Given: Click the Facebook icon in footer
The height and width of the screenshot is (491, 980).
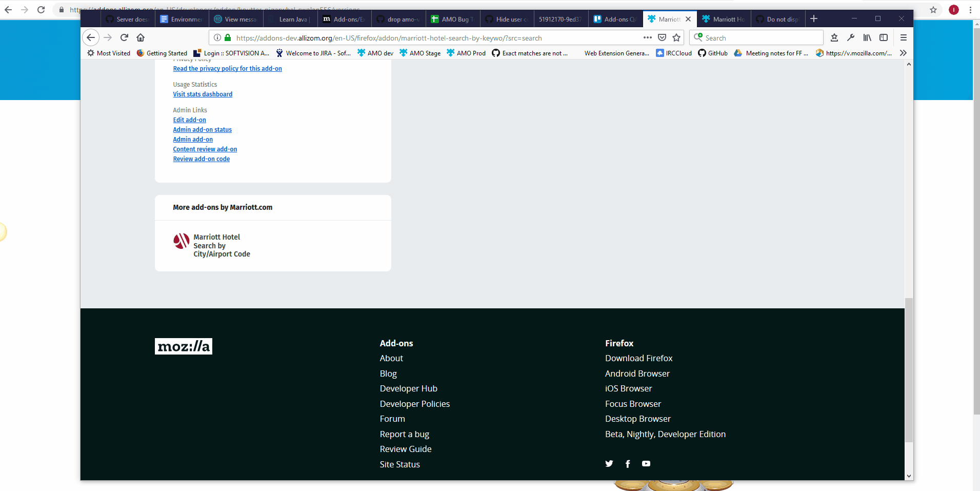Looking at the screenshot, I should (x=628, y=464).
